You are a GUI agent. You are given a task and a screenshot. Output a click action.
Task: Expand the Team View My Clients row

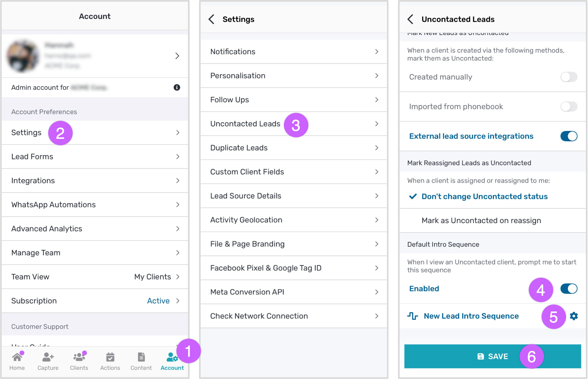(95, 277)
